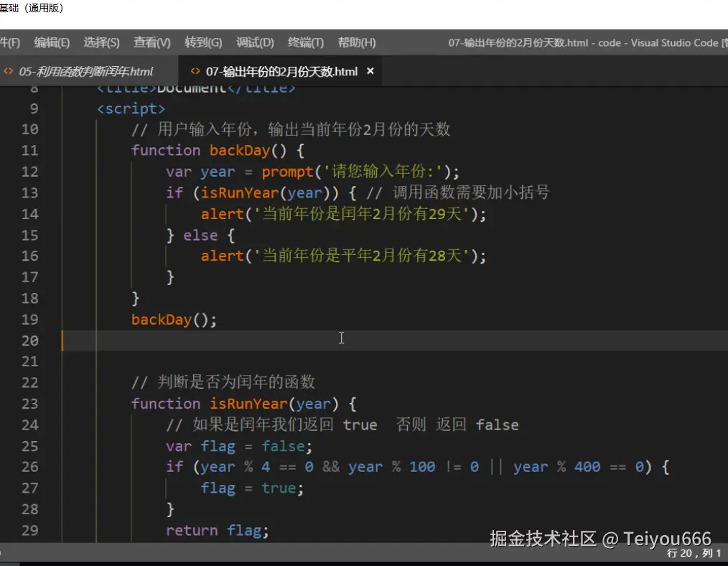The height and width of the screenshot is (566, 728).
Task: Click the number 100 on line 26
Action: 422,467
